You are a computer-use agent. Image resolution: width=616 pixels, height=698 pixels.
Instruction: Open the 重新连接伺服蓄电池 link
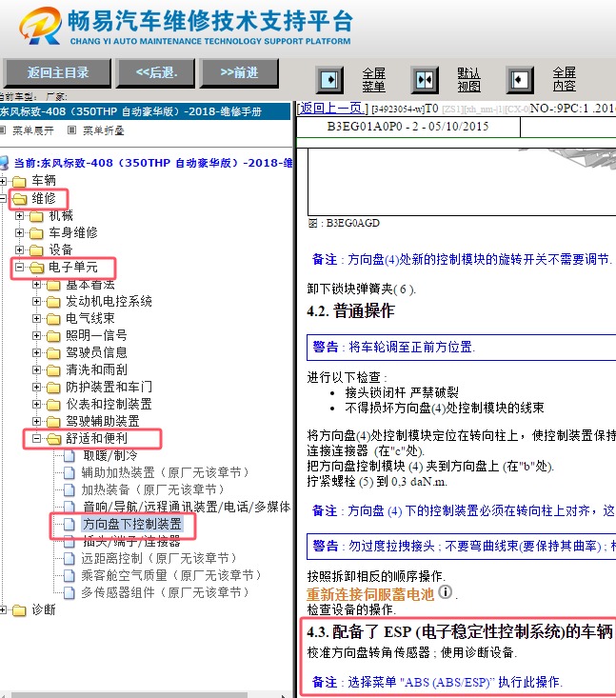pos(369,594)
